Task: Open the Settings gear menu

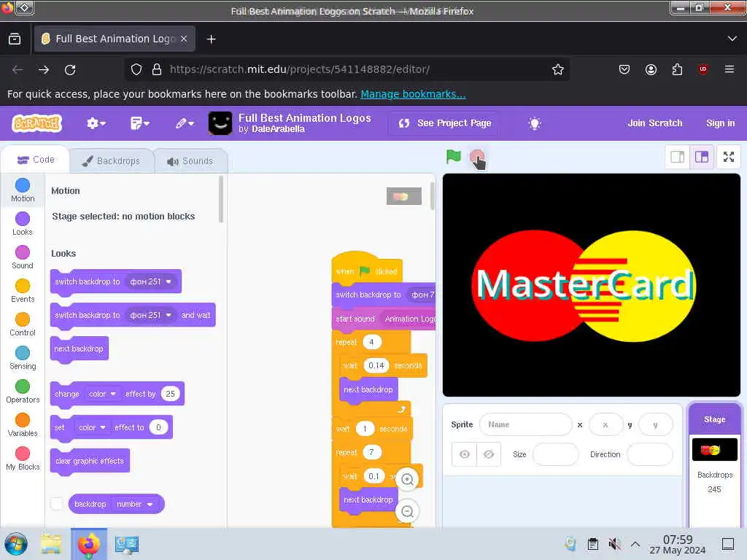Action: coord(96,123)
